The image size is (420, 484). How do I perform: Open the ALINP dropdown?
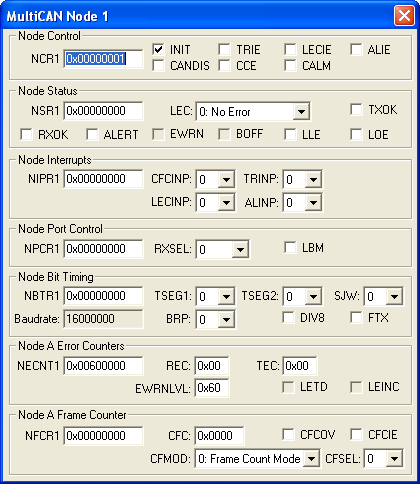tap(302, 202)
